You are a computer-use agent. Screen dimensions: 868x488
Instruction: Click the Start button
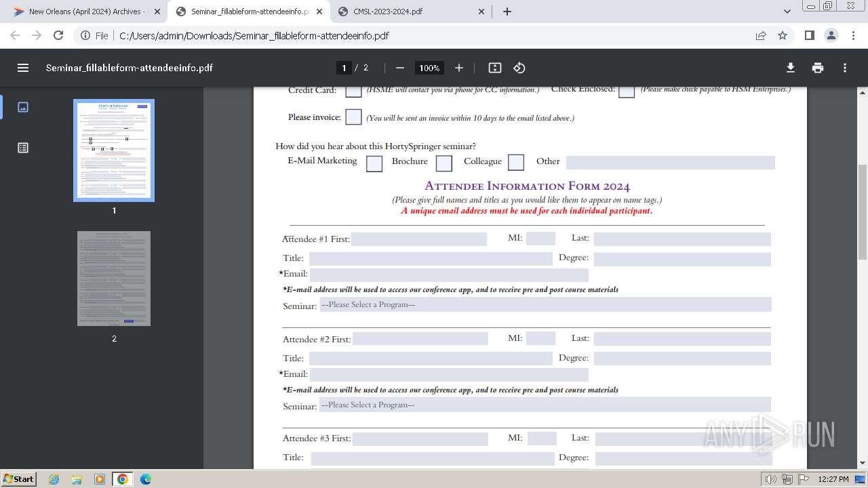point(18,479)
